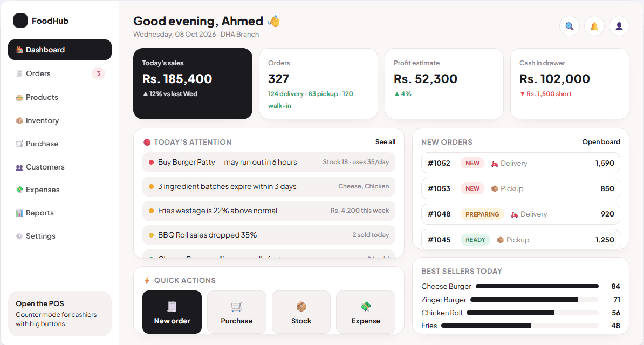
Task: Open Customers page from sidebar
Action: pyautogui.click(x=59, y=167)
